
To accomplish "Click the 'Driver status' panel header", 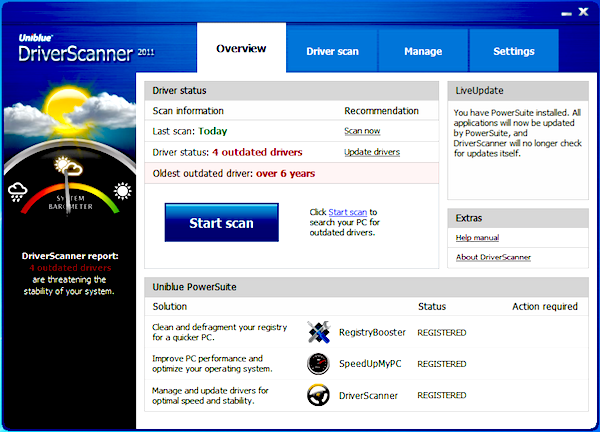I will tap(292, 91).
